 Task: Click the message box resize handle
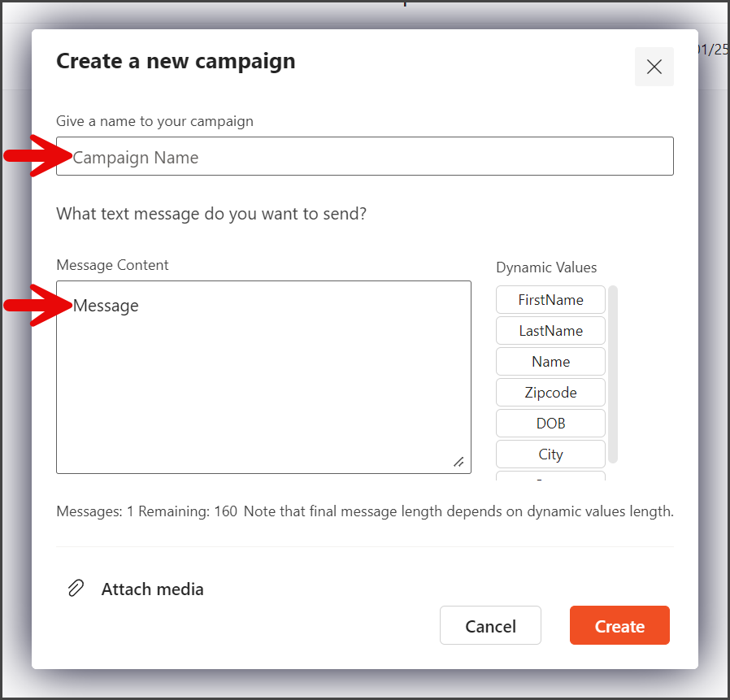[x=458, y=462]
